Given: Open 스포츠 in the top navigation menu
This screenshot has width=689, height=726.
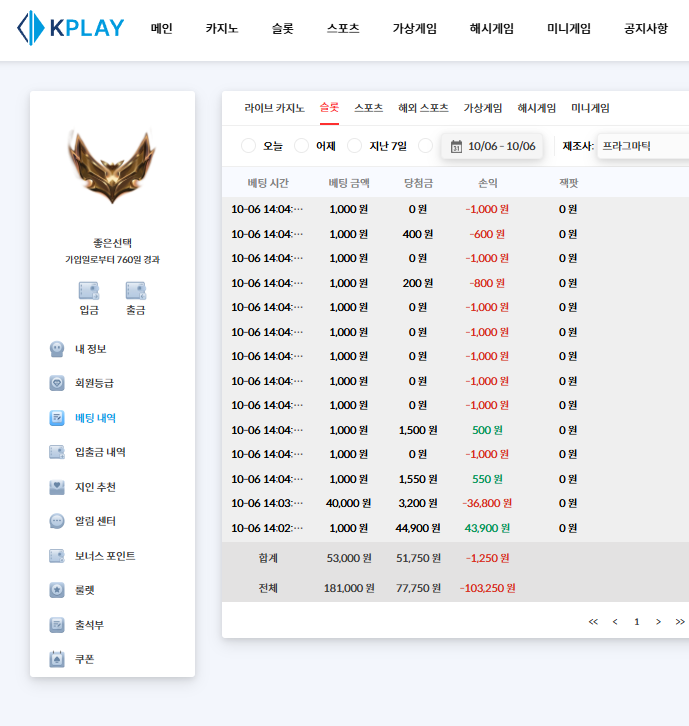Looking at the screenshot, I should pos(343,29).
